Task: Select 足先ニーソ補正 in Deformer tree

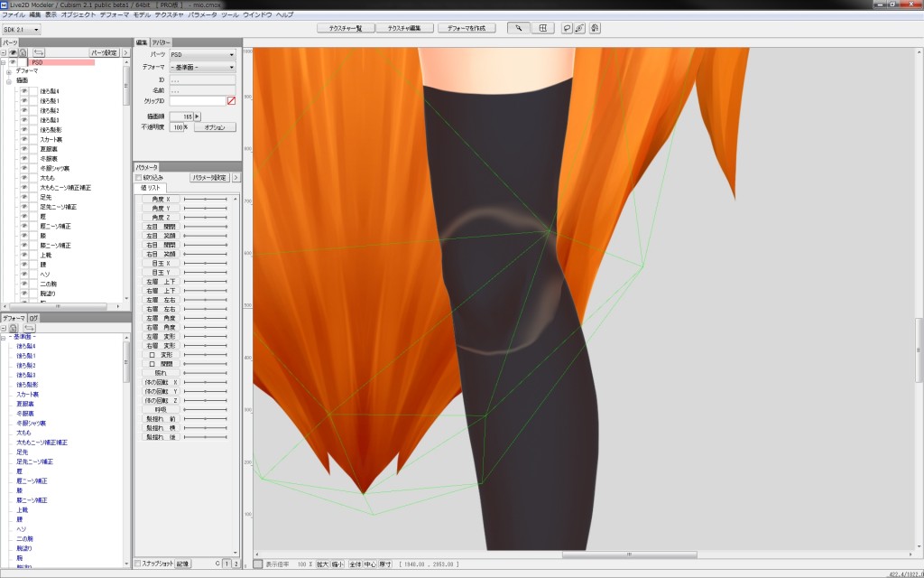Action: tap(35, 461)
